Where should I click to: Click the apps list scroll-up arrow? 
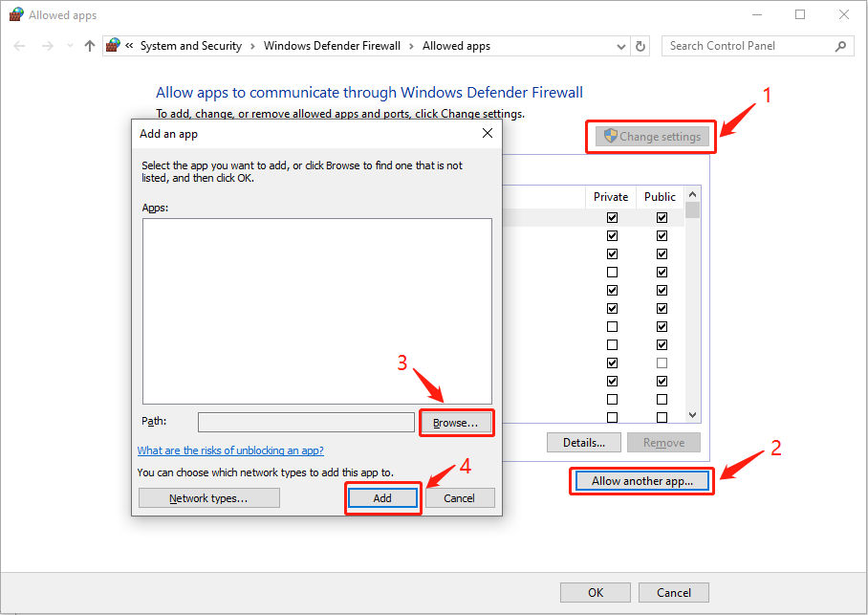[692, 194]
